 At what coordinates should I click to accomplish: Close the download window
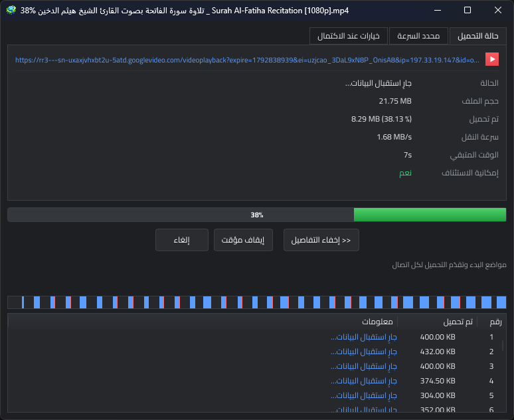498,10
